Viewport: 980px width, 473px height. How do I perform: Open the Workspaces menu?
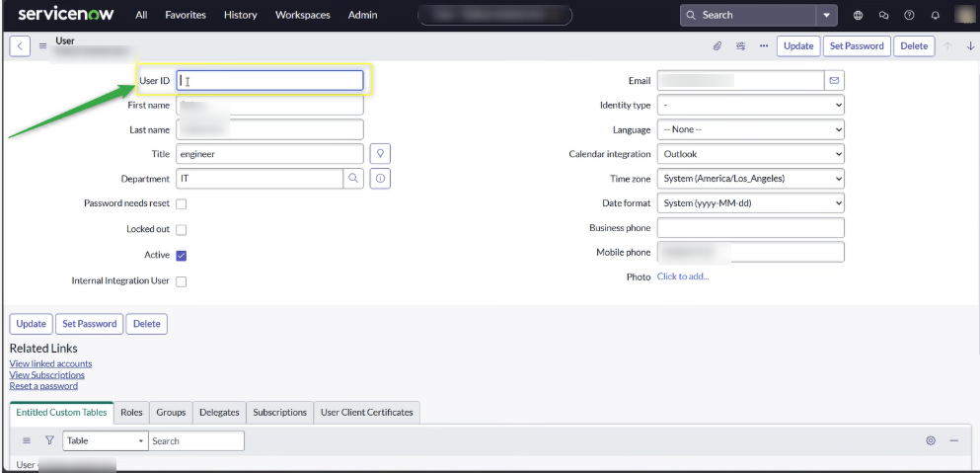[303, 15]
